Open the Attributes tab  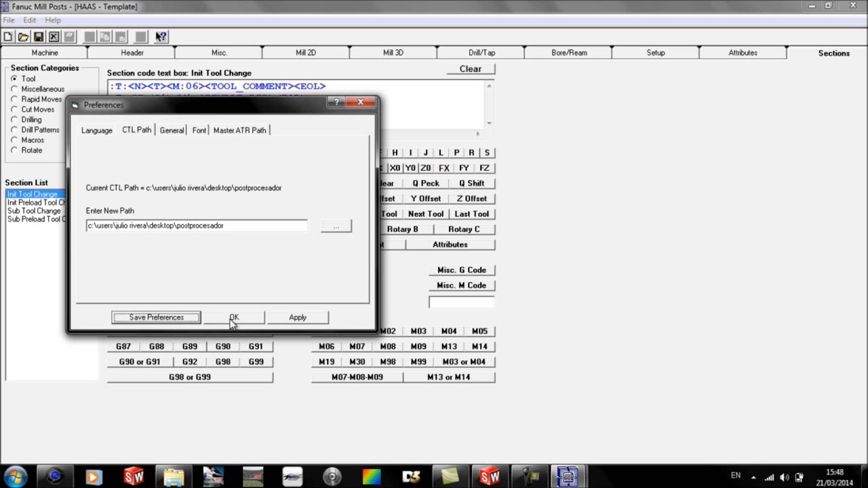pyautogui.click(x=743, y=53)
